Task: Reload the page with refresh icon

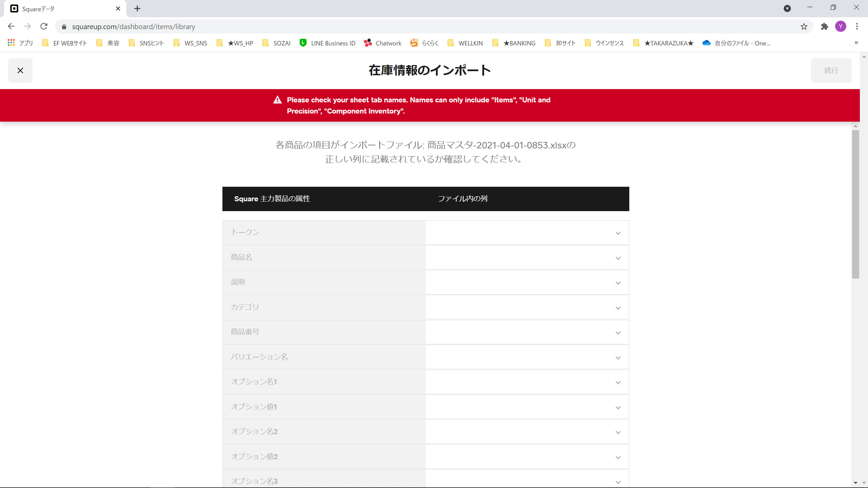Action: tap(44, 26)
